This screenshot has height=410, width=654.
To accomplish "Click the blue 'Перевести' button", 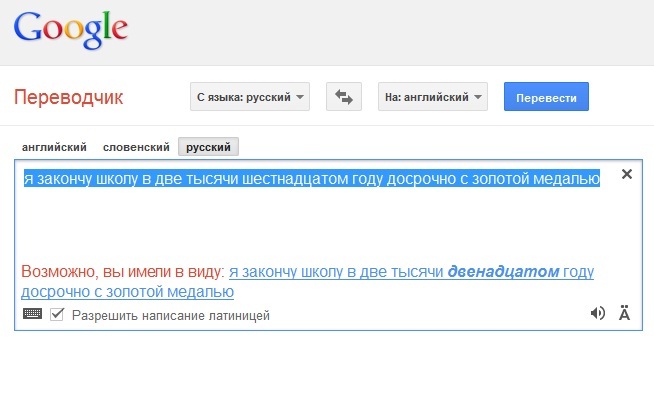I will pos(546,97).
